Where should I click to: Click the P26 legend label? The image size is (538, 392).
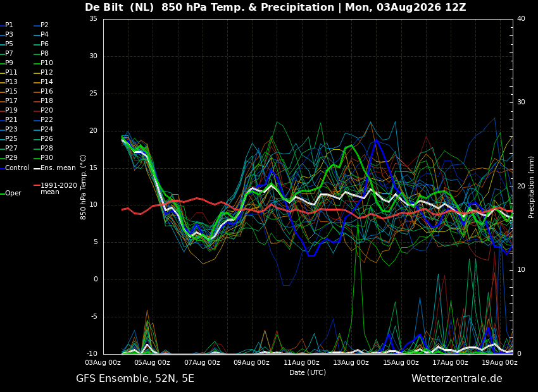[47, 138]
